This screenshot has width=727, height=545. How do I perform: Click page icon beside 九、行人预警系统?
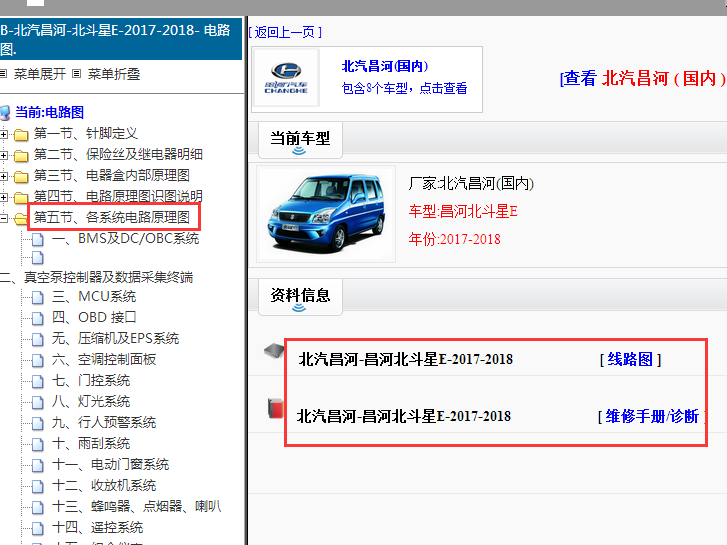point(38,423)
